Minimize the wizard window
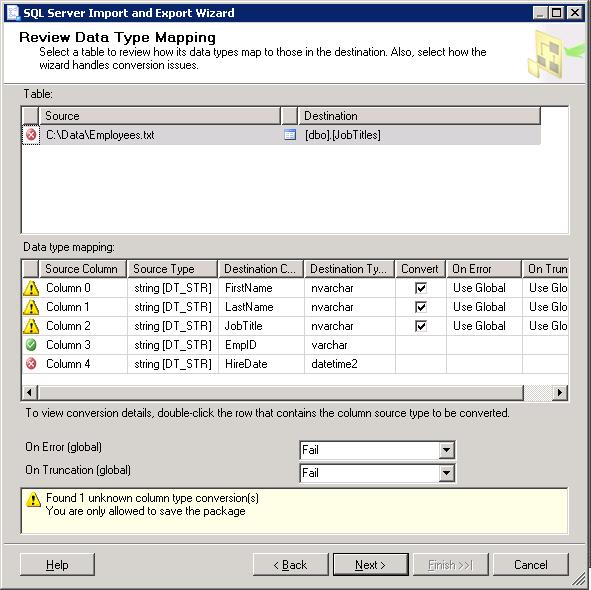The image size is (591, 590). click(540, 13)
